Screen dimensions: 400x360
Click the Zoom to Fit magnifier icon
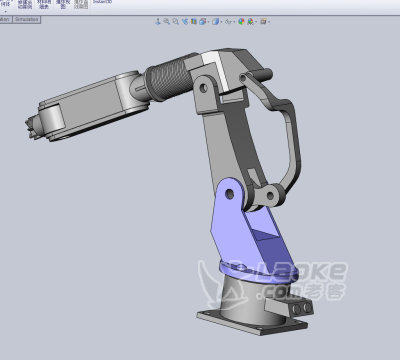166,22
